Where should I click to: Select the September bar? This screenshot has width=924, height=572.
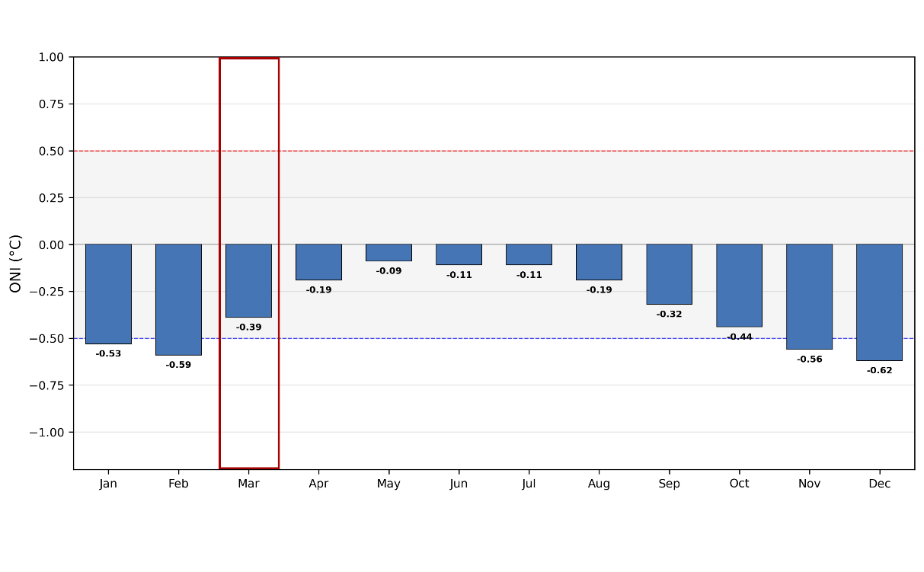click(x=669, y=274)
